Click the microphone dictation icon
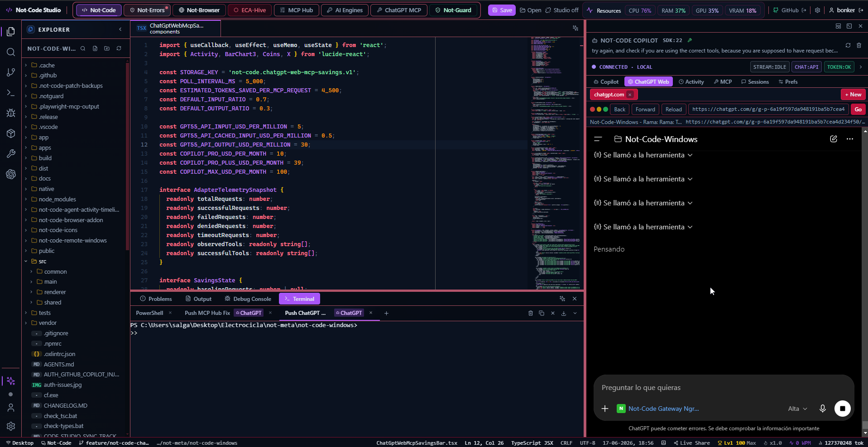Viewport: 868px width, 447px height. [823, 409]
